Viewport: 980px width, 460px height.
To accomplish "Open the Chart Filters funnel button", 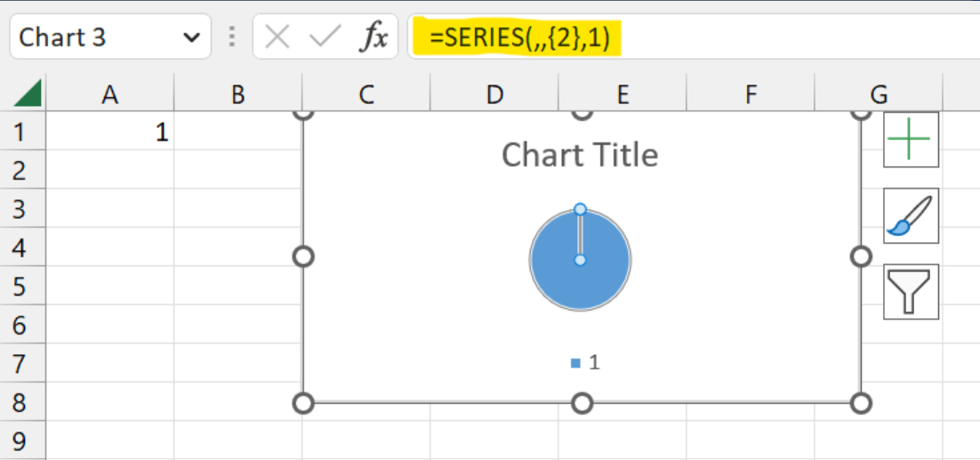I will [x=911, y=291].
